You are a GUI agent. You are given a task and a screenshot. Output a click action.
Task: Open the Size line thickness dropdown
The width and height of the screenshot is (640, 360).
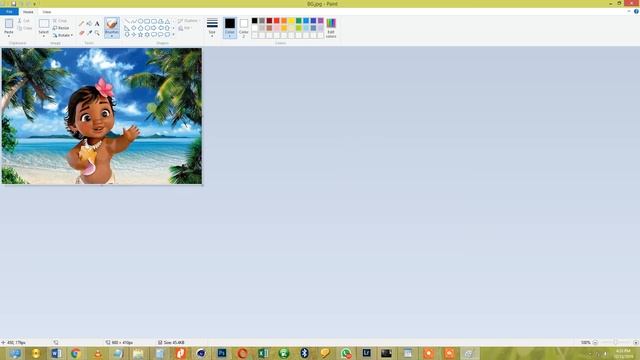(212, 28)
